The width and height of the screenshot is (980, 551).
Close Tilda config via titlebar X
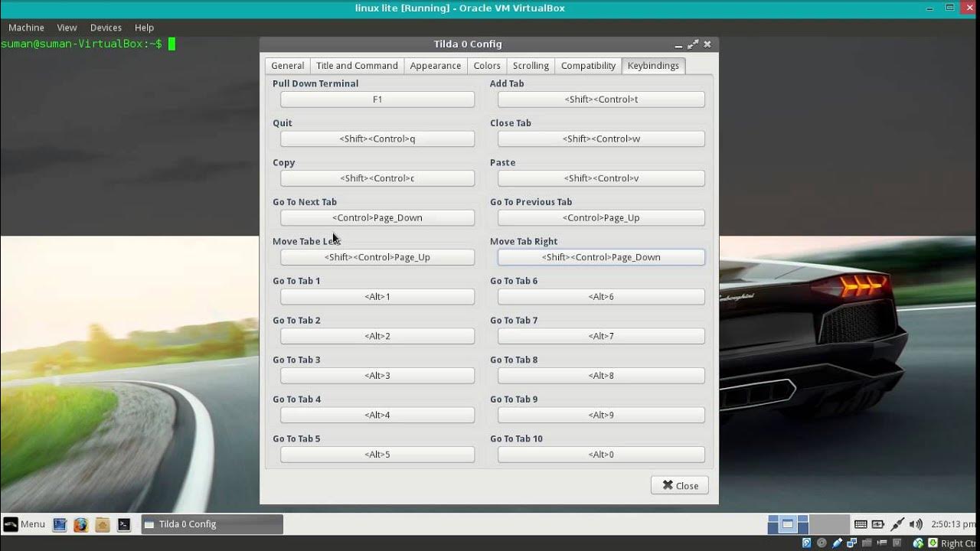click(707, 44)
